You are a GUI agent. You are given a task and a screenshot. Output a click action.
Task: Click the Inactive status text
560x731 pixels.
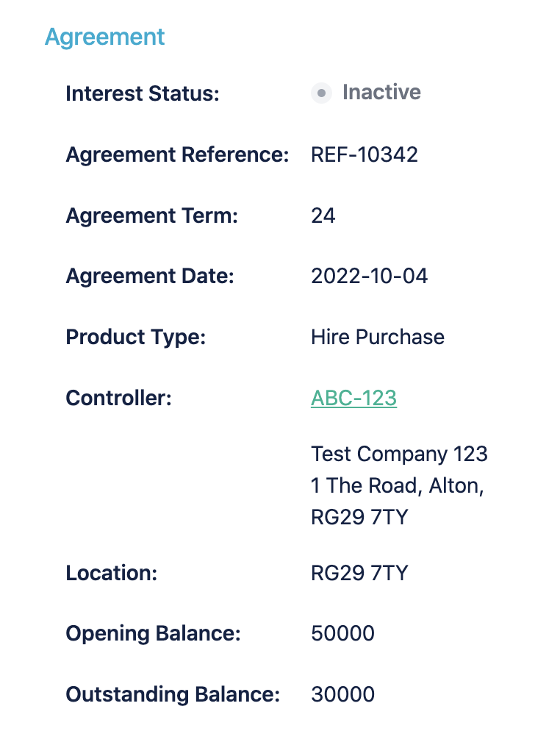(381, 93)
